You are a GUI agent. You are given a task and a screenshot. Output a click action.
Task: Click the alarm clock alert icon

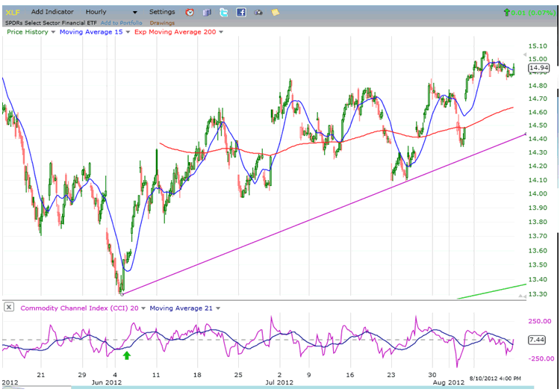point(190,12)
